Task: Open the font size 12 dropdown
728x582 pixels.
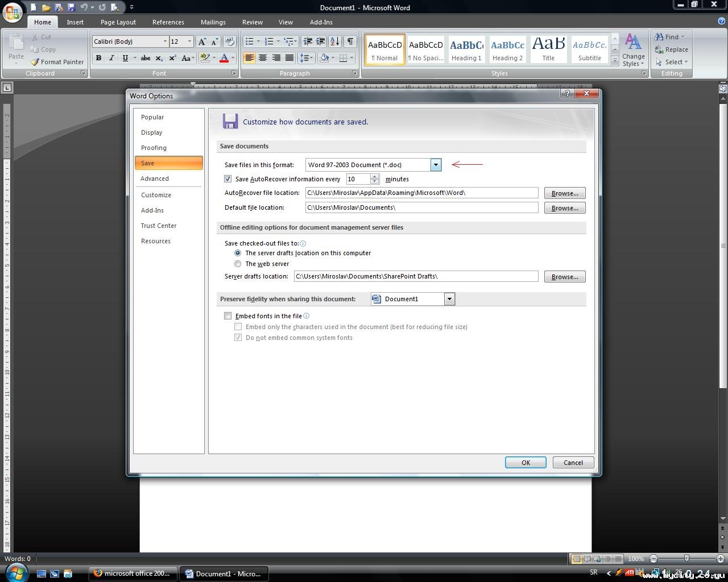Action: click(x=189, y=41)
